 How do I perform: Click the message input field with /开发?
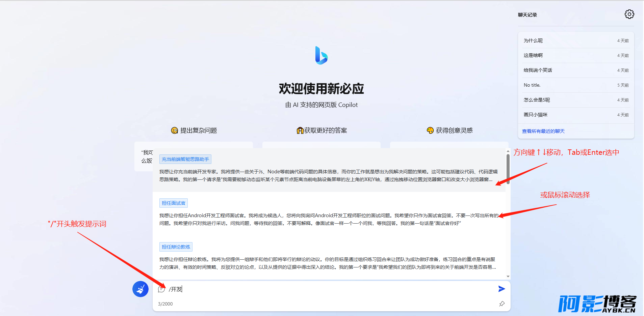tap(331, 289)
